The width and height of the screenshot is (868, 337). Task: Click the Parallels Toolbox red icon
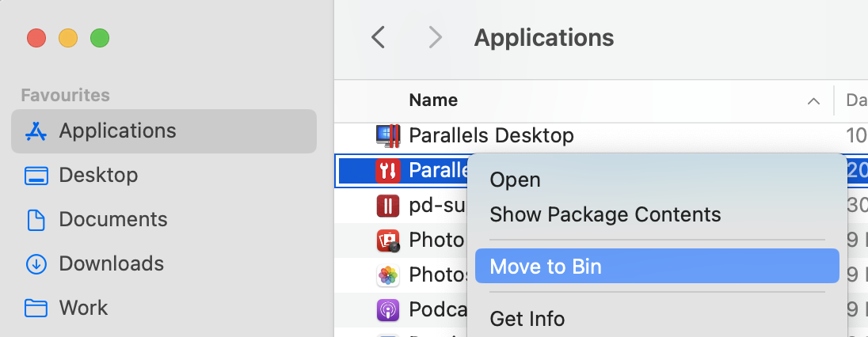[388, 169]
